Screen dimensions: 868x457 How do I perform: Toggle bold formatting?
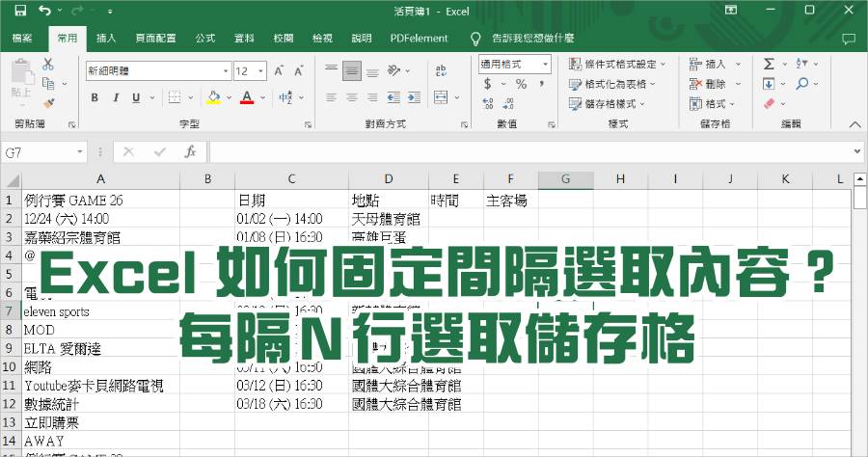(x=95, y=98)
